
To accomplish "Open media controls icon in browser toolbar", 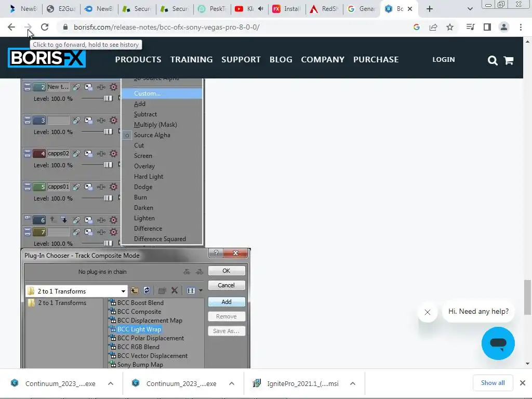I will point(470,27).
